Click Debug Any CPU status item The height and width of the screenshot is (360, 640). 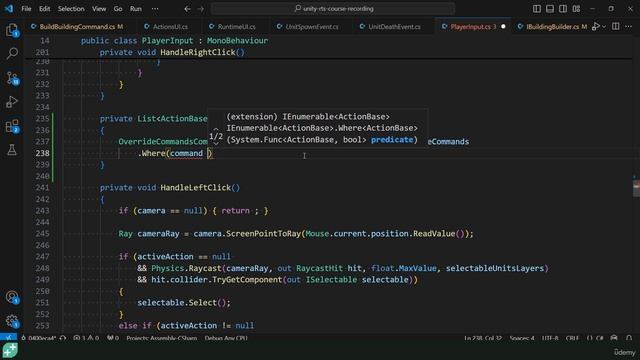point(226,338)
